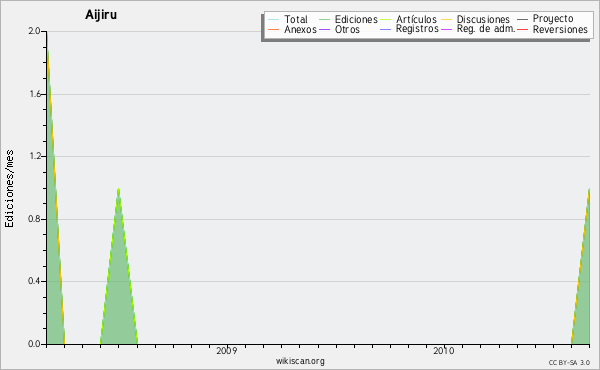Click the orange Anexos legend line swatch
The height and width of the screenshot is (370, 600).
pyautogui.click(x=274, y=29)
